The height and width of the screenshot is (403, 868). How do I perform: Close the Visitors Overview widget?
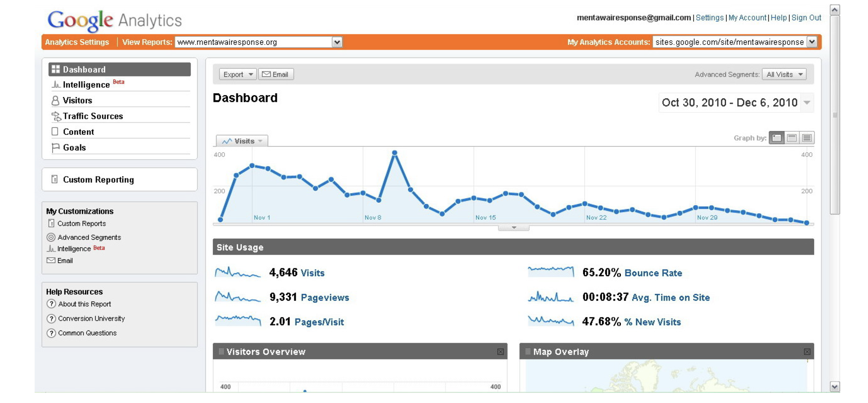click(x=500, y=352)
